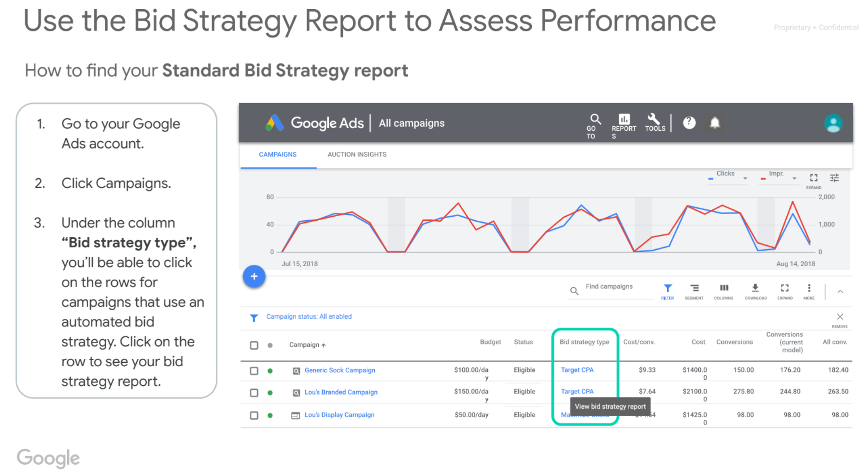Click the status dot column header
The image size is (868, 472).
click(270, 345)
